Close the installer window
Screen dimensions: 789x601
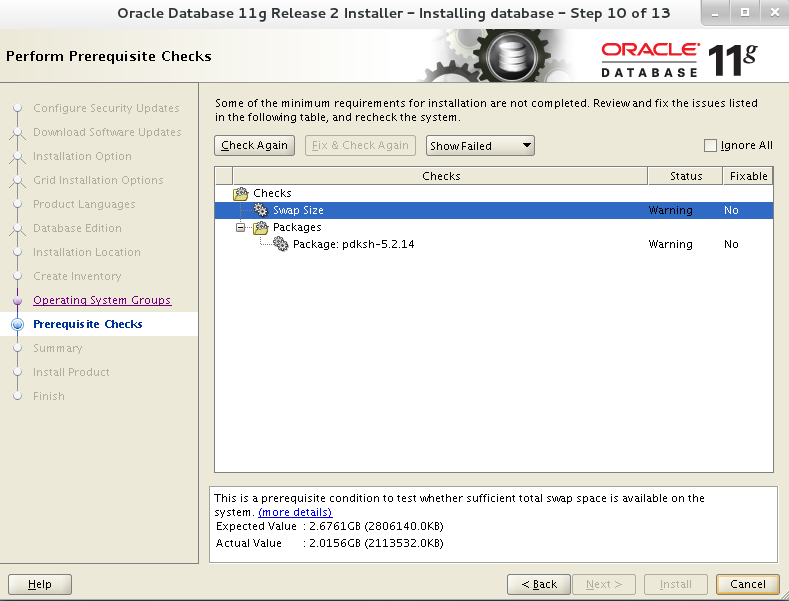click(x=775, y=13)
